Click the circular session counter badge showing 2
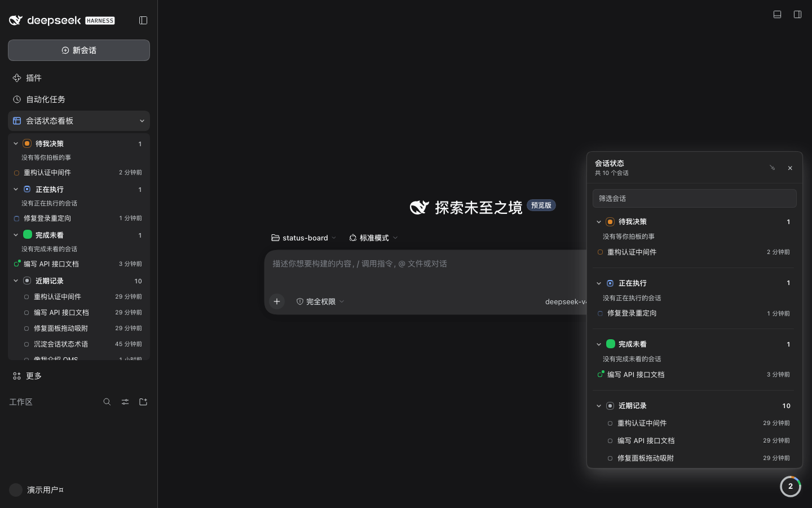The height and width of the screenshot is (508, 812). tap(791, 487)
